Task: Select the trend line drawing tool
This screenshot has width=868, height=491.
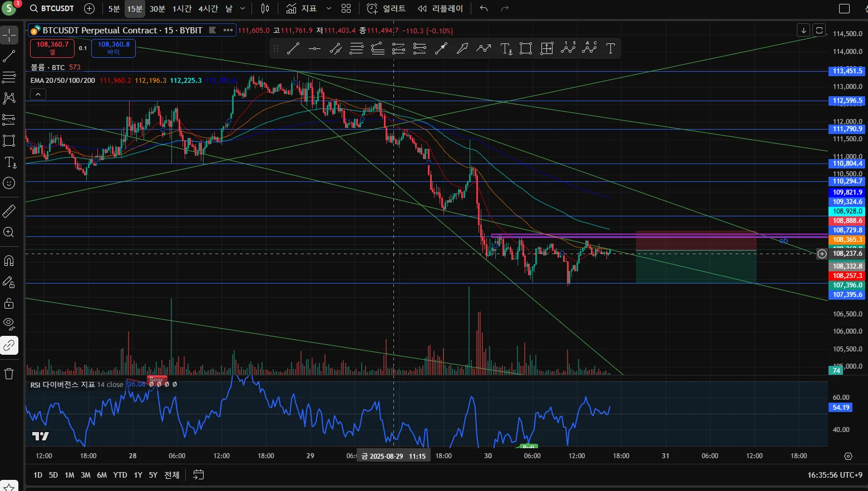Action: pyautogui.click(x=9, y=56)
